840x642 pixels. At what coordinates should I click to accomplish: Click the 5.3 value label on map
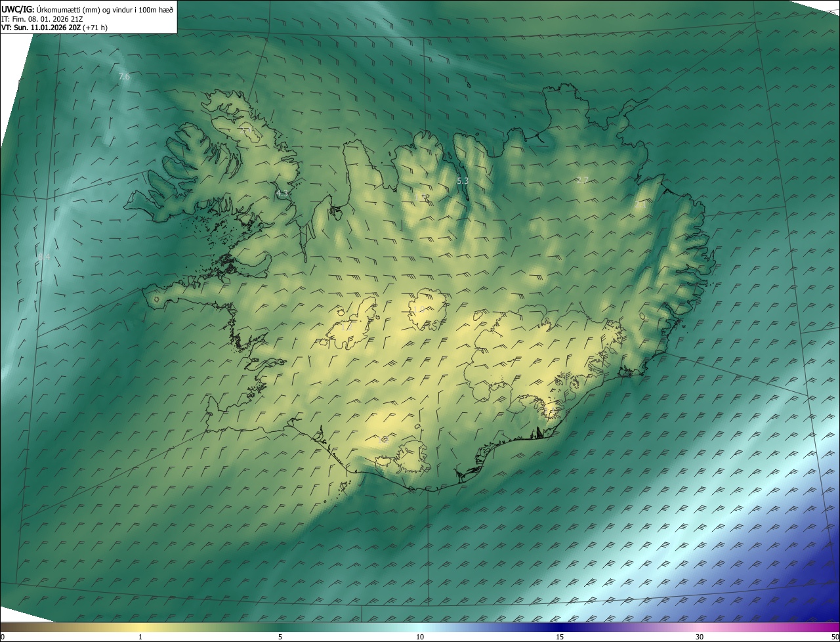pyautogui.click(x=463, y=181)
